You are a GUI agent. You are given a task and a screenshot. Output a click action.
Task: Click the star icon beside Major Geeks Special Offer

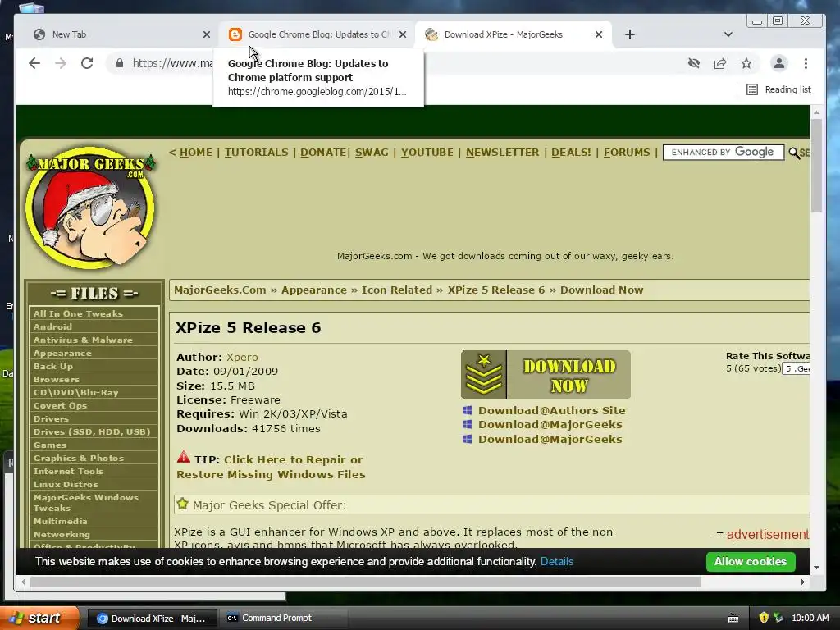click(x=183, y=504)
